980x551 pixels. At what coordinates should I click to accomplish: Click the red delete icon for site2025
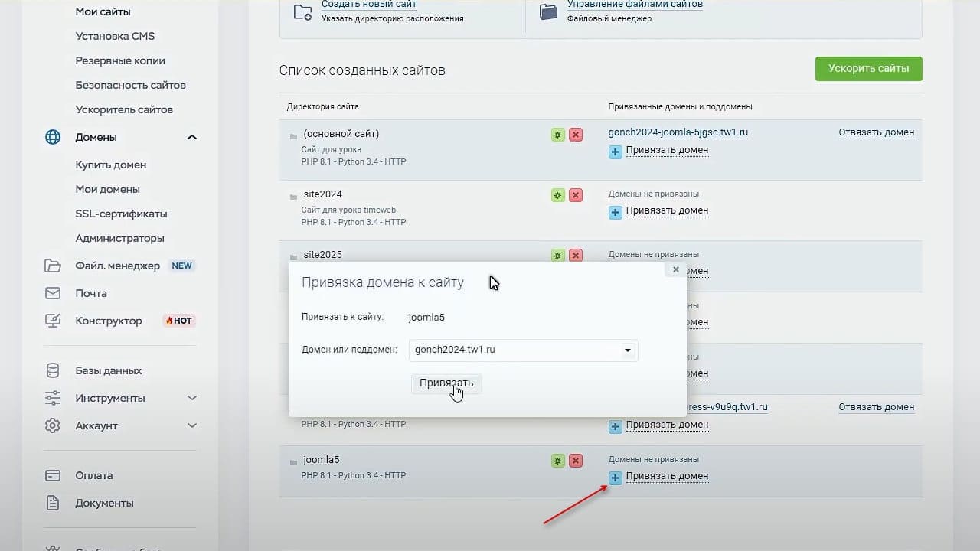coord(576,256)
